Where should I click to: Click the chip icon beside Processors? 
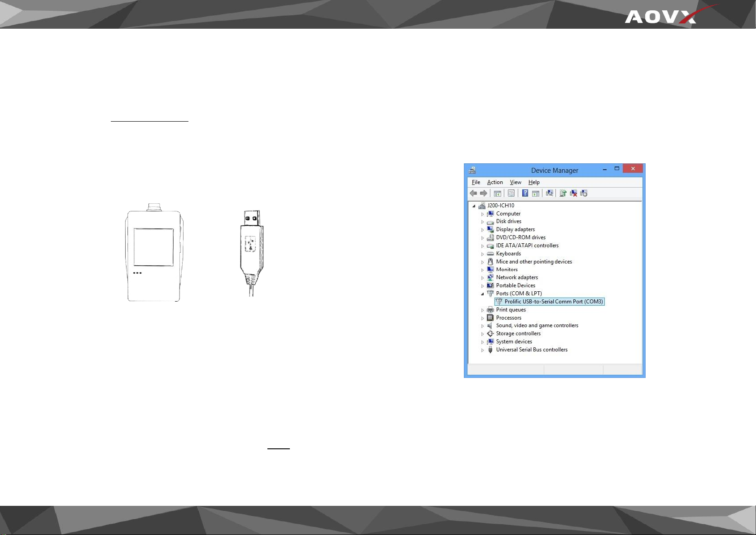490,318
